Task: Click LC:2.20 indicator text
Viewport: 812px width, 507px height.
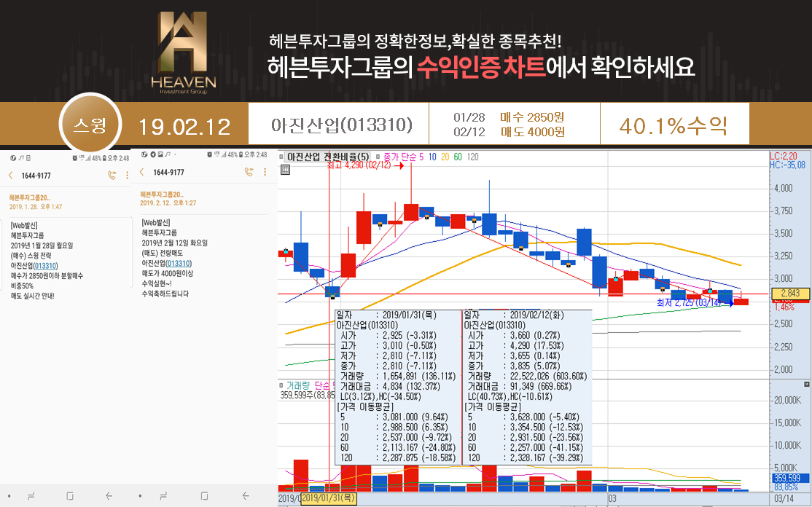Action: tap(783, 156)
